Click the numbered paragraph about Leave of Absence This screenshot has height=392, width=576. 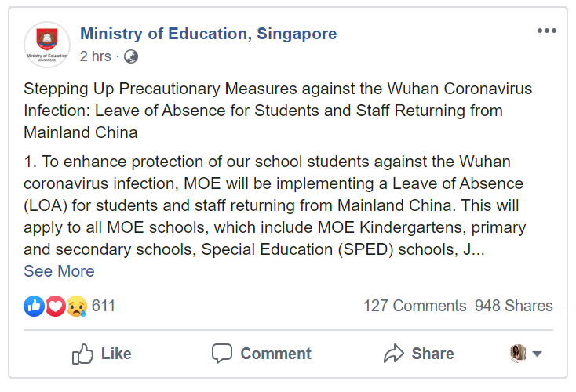tap(275, 205)
